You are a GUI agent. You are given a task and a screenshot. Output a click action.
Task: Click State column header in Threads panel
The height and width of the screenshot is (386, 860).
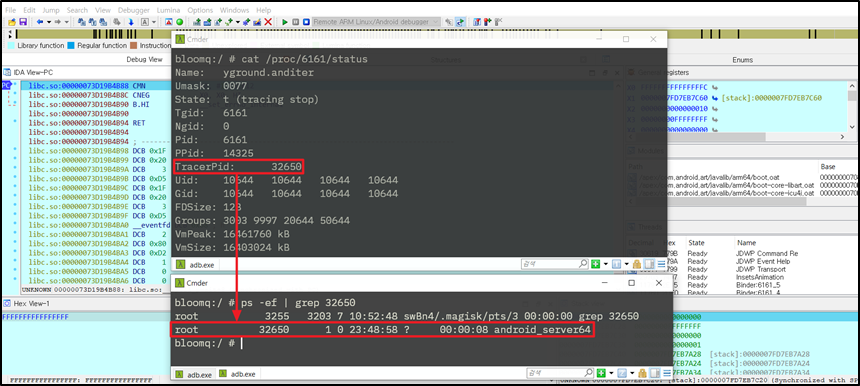point(696,242)
